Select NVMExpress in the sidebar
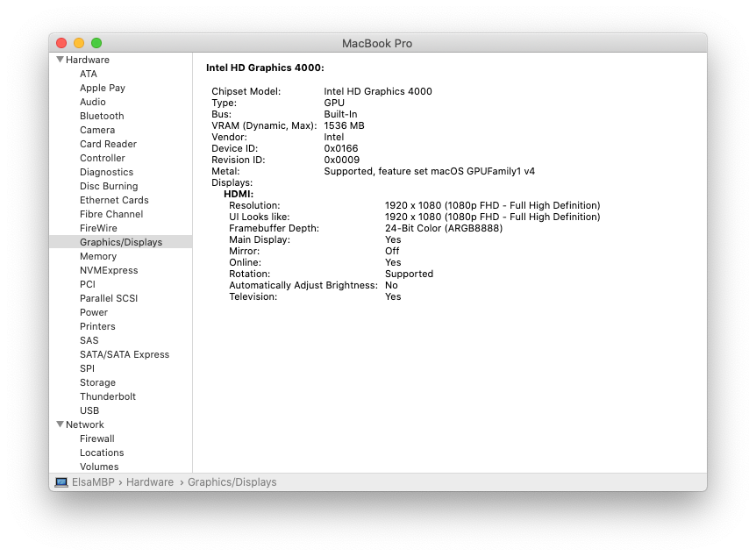This screenshot has width=756, height=556. [109, 270]
